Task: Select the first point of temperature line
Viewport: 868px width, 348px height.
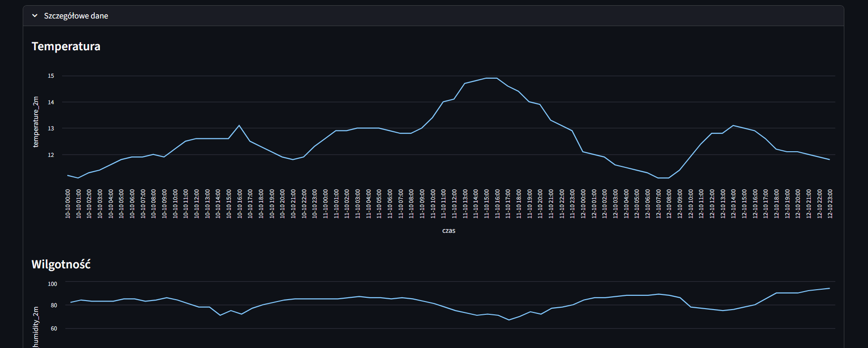Action: click(68, 175)
